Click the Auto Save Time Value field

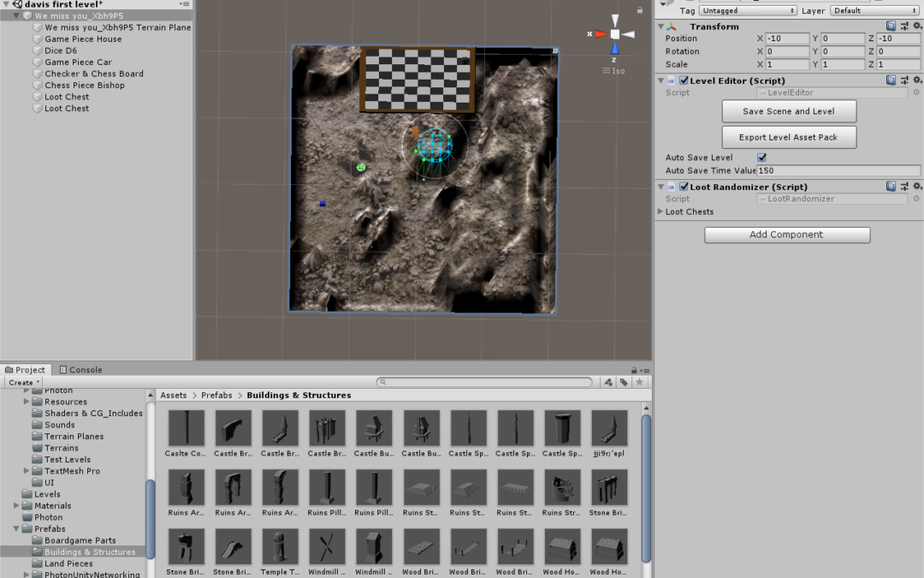838,170
